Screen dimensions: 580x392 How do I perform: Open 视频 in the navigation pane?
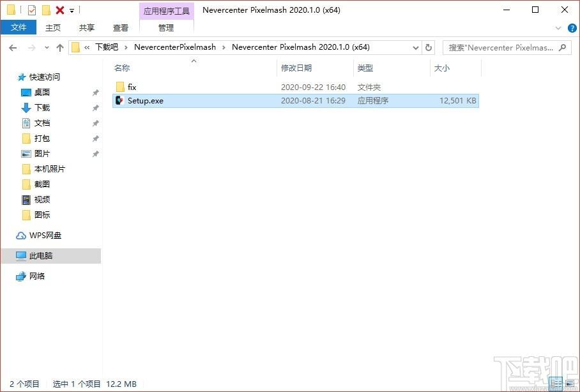[x=42, y=200]
